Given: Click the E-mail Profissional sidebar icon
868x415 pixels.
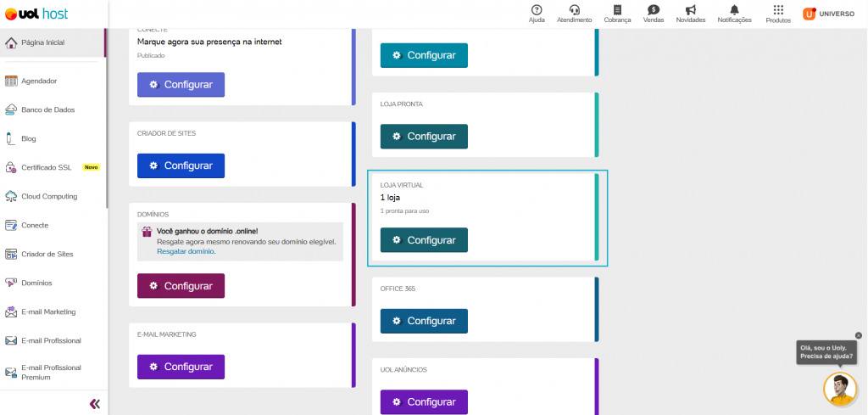Looking at the screenshot, I should click(x=11, y=340).
